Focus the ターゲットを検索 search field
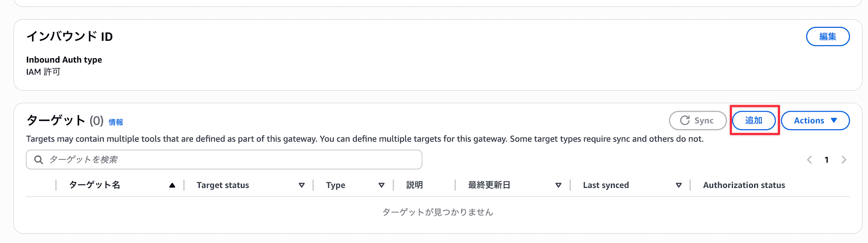Image resolution: width=868 pixels, height=243 pixels. (x=230, y=160)
